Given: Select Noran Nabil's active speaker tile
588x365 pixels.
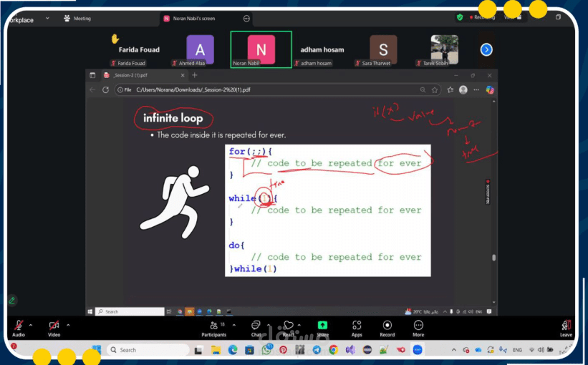Looking at the screenshot, I should point(261,50).
